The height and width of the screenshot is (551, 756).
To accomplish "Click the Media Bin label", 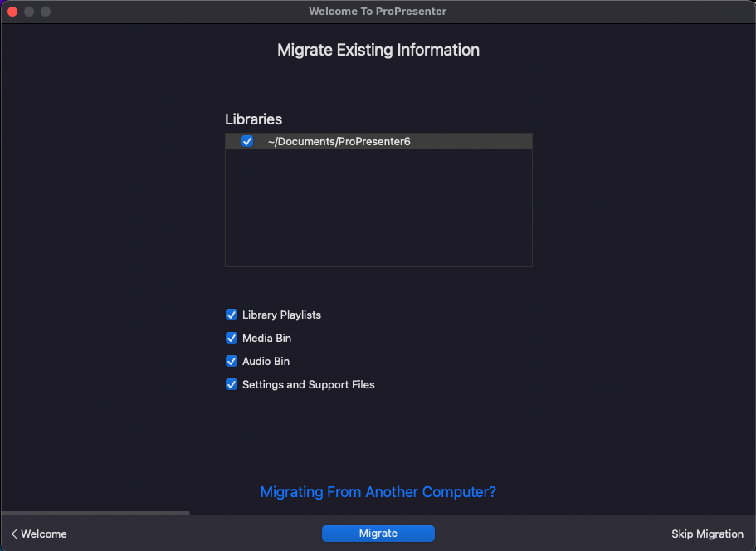I will (x=266, y=338).
